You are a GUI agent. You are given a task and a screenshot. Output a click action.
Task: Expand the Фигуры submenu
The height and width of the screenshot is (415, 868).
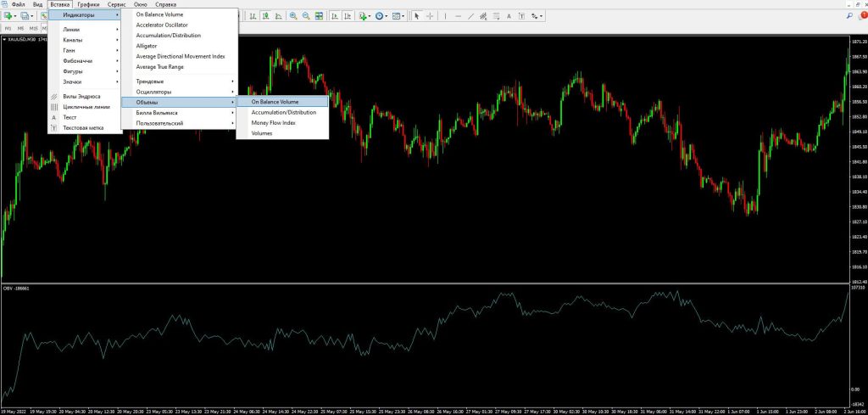click(x=85, y=71)
